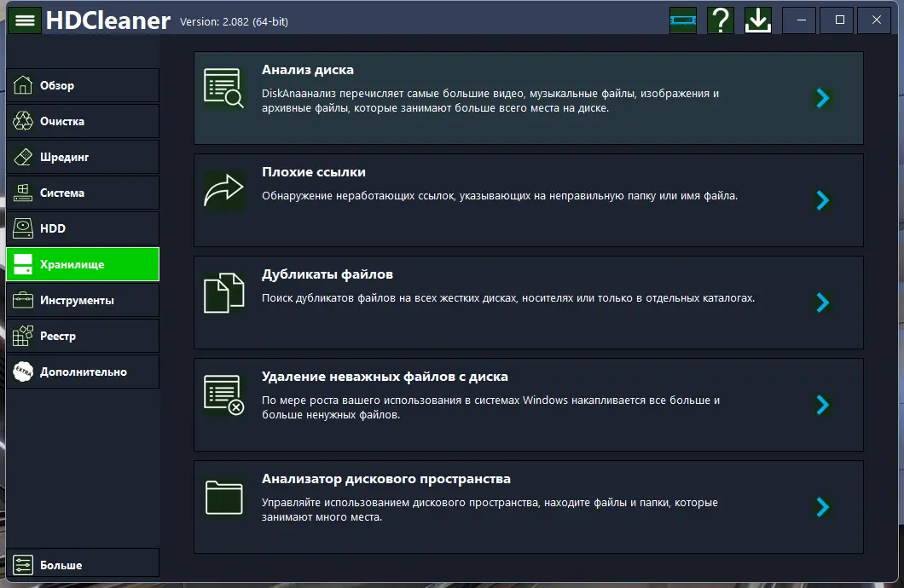Open the Шрединг section

(x=83, y=157)
